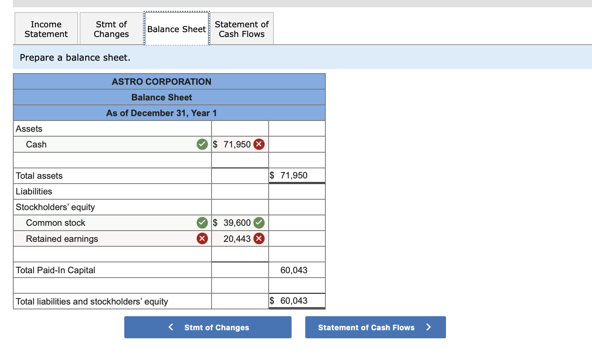Click the Total assets row label

39,176
